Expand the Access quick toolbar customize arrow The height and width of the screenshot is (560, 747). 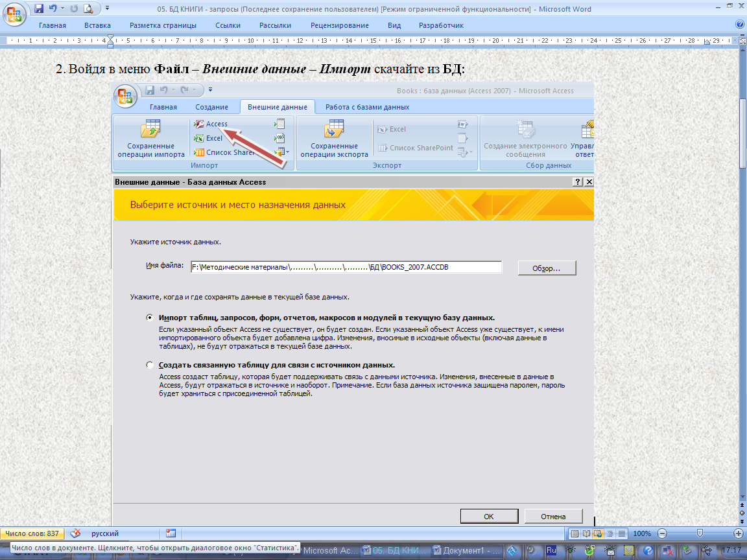click(210, 89)
